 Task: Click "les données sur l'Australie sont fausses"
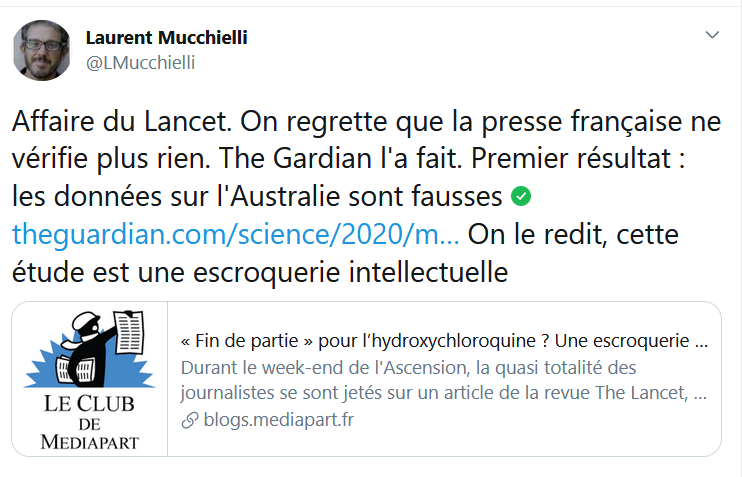pyautogui.click(x=257, y=196)
